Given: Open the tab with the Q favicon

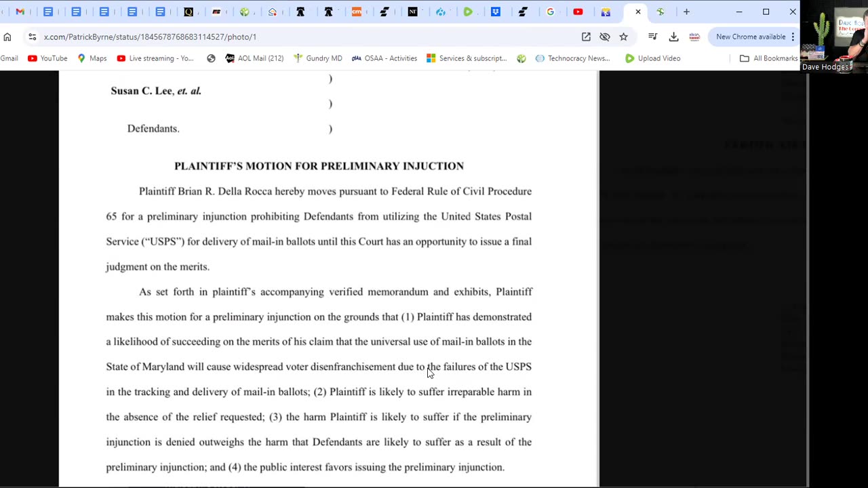Looking at the screenshot, I should pos(189,12).
